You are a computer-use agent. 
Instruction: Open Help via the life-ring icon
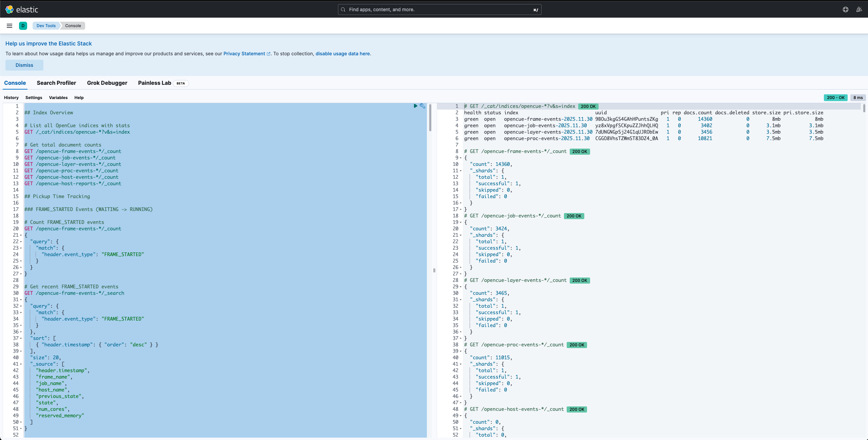click(845, 9)
